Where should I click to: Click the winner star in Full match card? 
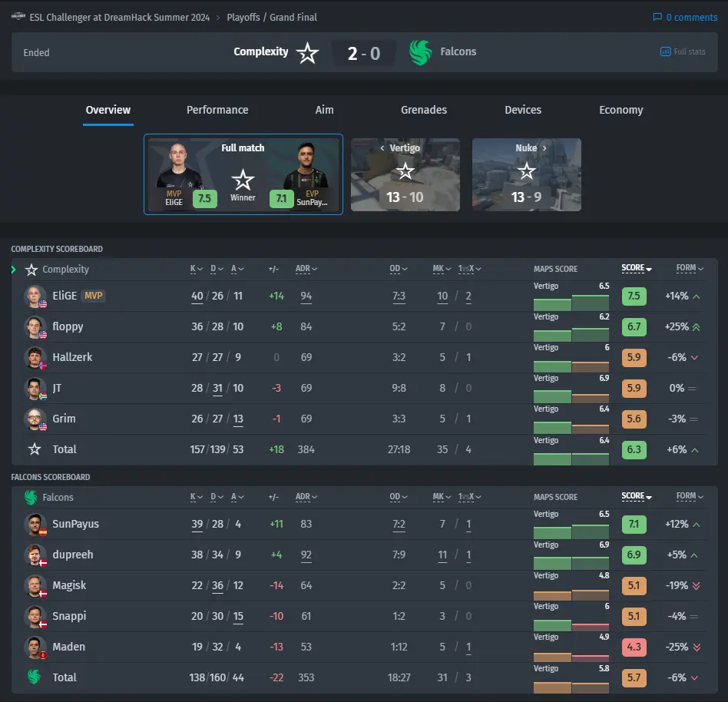pos(243,180)
